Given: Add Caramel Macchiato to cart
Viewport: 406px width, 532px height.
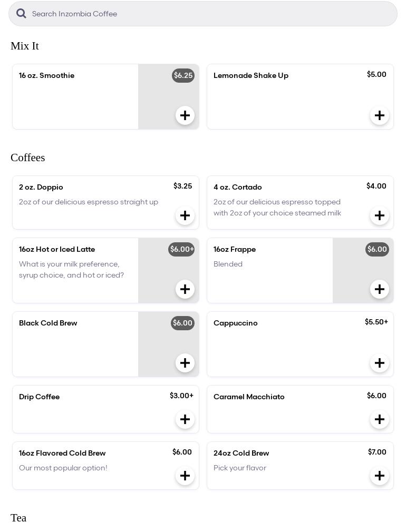Looking at the screenshot, I should [380, 419].
